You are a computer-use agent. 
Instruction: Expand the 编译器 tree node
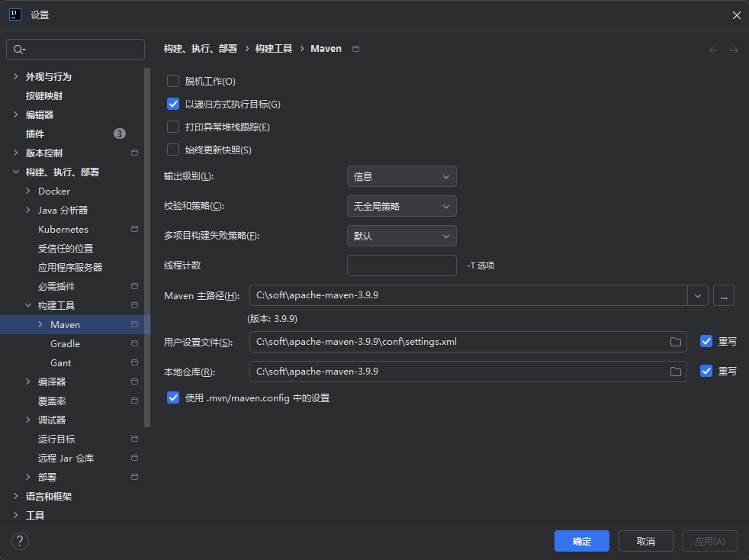(28, 381)
